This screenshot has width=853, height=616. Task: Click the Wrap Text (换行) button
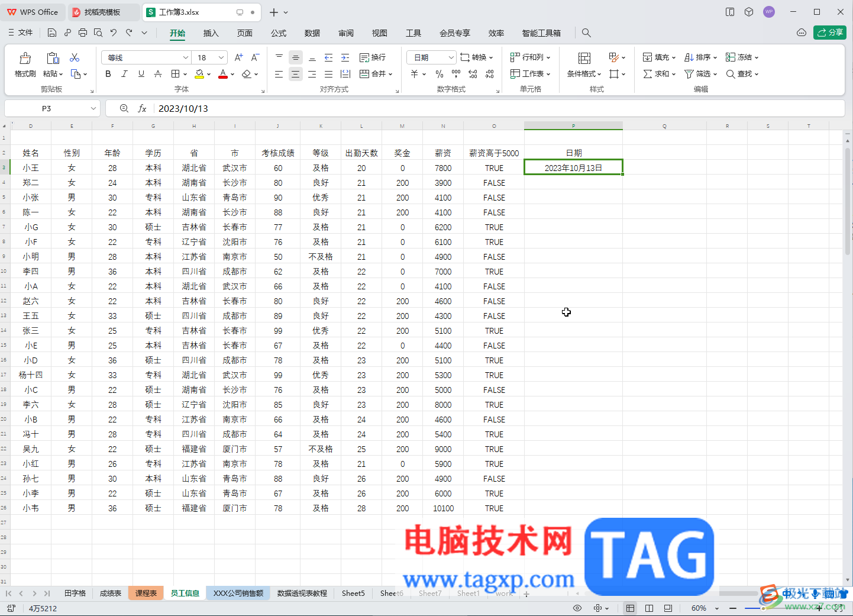[373, 57]
